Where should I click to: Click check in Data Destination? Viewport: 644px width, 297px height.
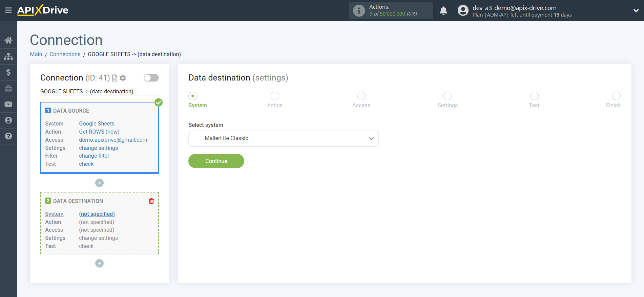(x=86, y=246)
